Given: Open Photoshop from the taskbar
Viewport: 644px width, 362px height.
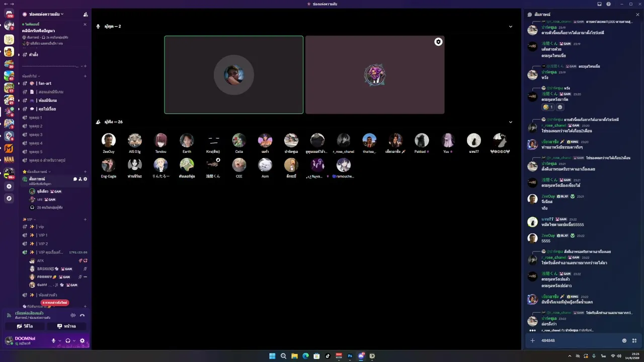Looking at the screenshot, I should pyautogui.click(x=350, y=356).
